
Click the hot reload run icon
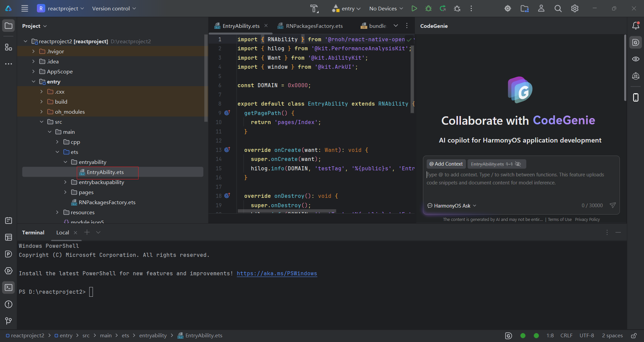[443, 8]
